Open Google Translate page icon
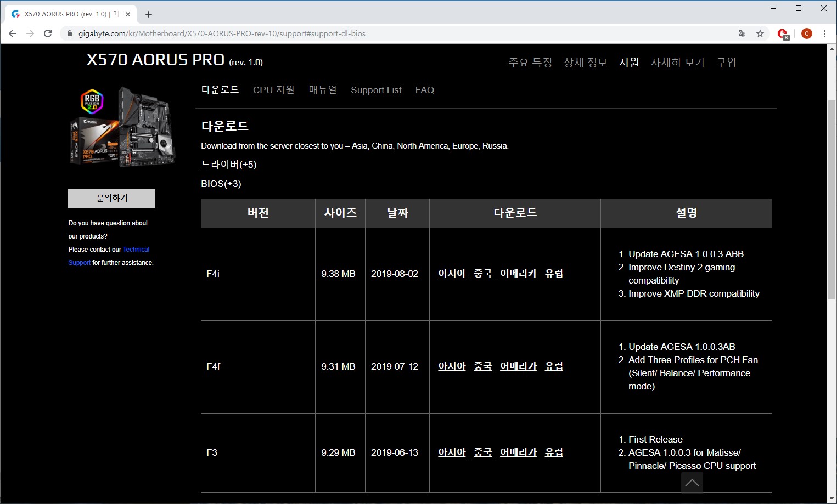The width and height of the screenshot is (837, 504). pyautogui.click(x=743, y=33)
